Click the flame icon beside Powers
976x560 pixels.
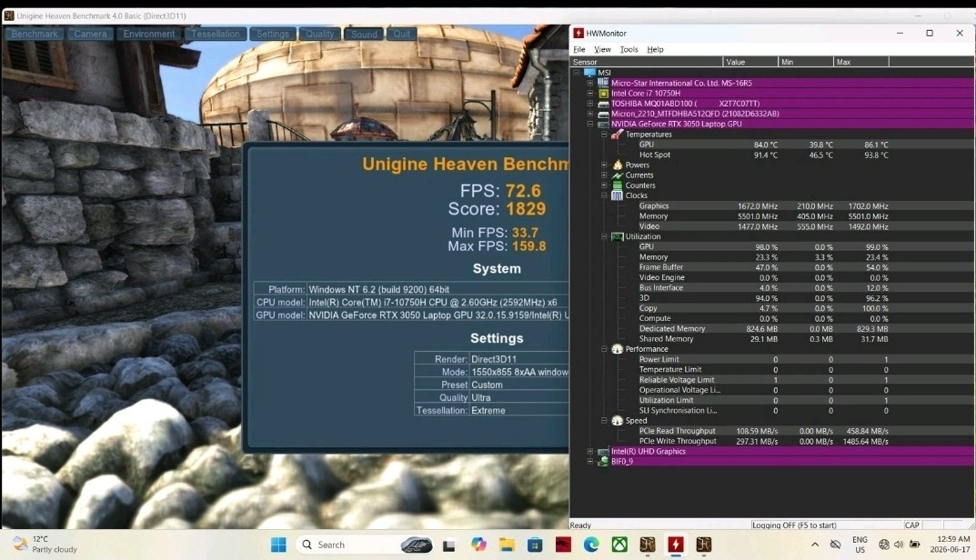pos(617,165)
